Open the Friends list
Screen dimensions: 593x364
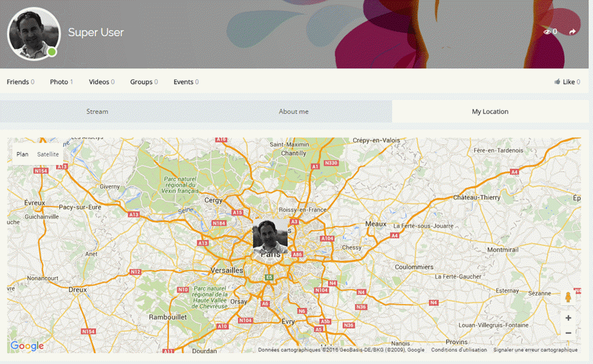pyautogui.click(x=18, y=82)
